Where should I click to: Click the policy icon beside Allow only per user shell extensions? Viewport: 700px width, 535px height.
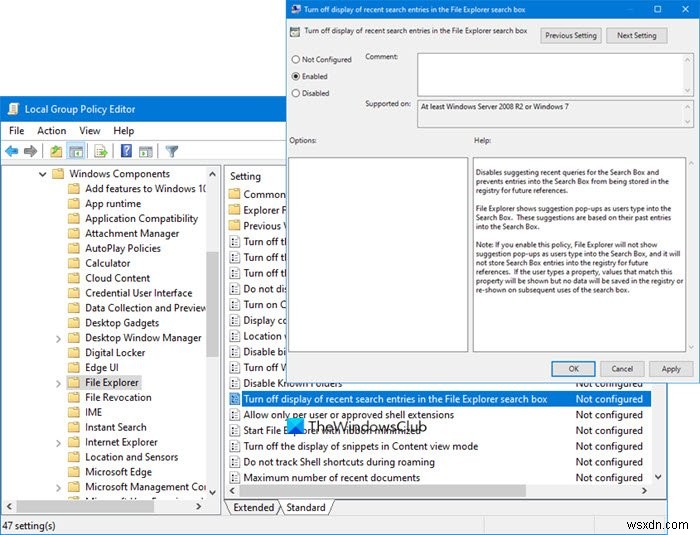tap(234, 415)
